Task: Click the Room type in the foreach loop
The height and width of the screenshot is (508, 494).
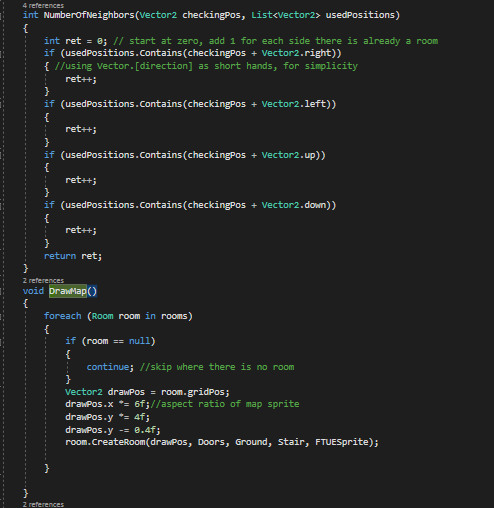Action: coord(103,316)
